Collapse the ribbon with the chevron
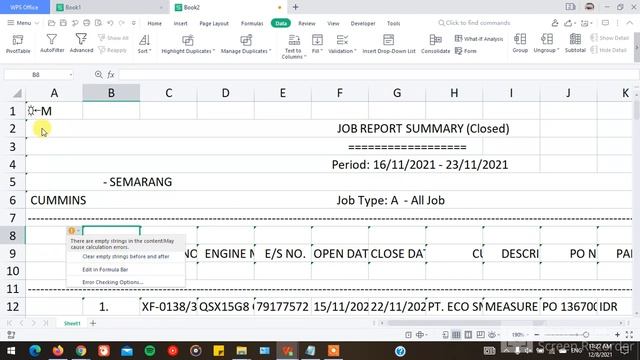This screenshot has height=360, width=640. click(629, 23)
